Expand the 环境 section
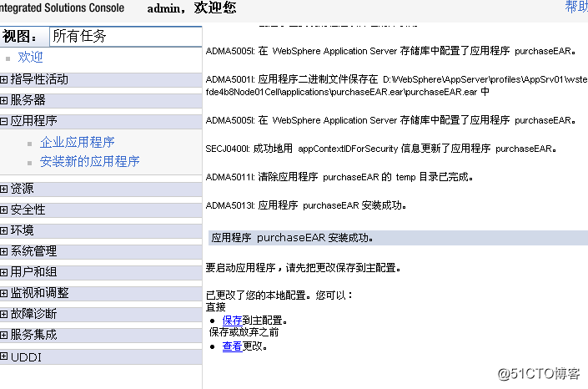The width and height of the screenshot is (588, 389). 3,230
